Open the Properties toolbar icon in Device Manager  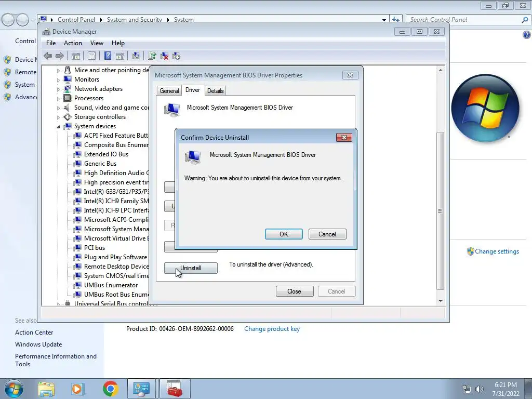coord(91,56)
